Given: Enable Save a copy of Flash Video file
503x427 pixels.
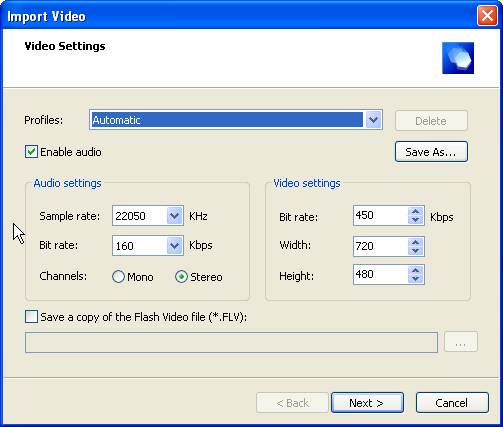Looking at the screenshot, I should coord(31,317).
